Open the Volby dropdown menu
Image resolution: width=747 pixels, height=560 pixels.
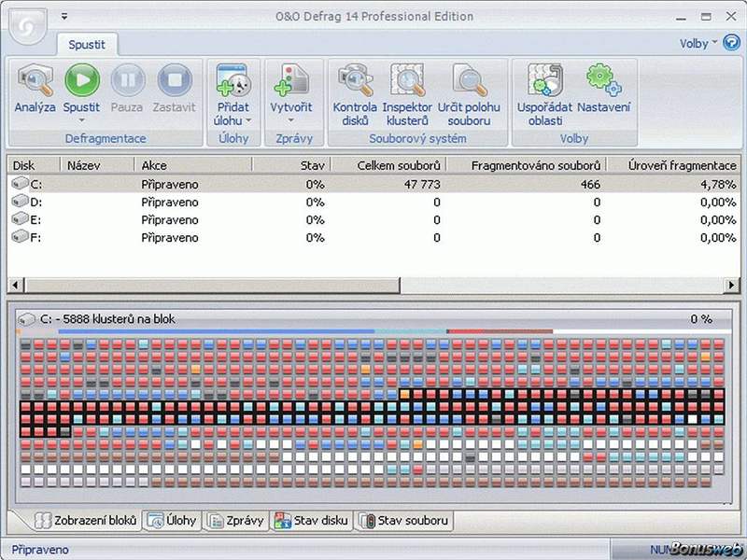[x=698, y=43]
